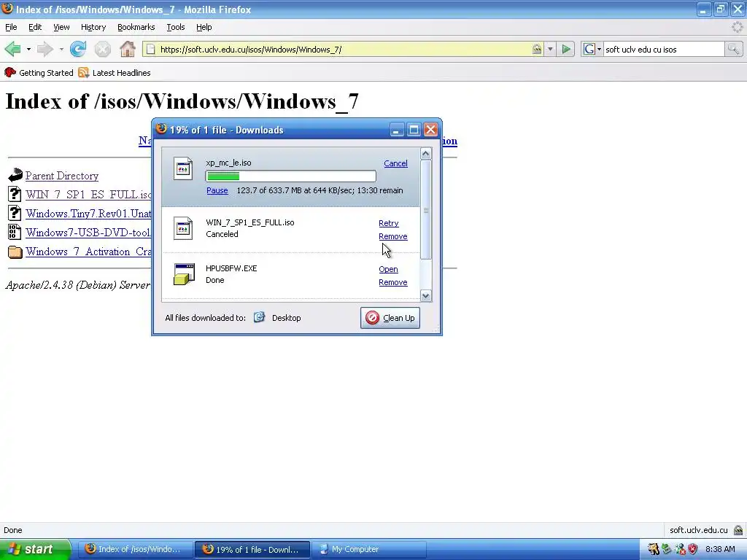Image resolution: width=747 pixels, height=560 pixels.
Task: Click the Getting Started bookmark icon
Action: [10, 72]
